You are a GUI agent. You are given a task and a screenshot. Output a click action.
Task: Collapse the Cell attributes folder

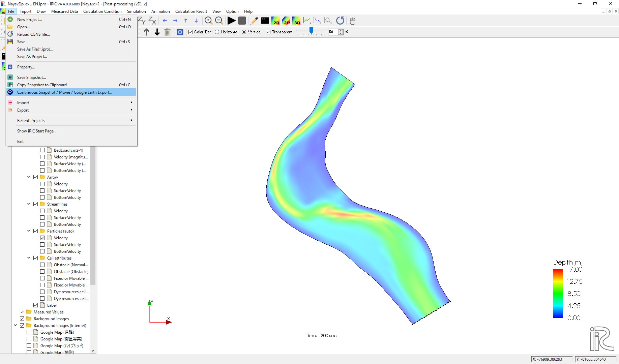pyautogui.click(x=29, y=258)
